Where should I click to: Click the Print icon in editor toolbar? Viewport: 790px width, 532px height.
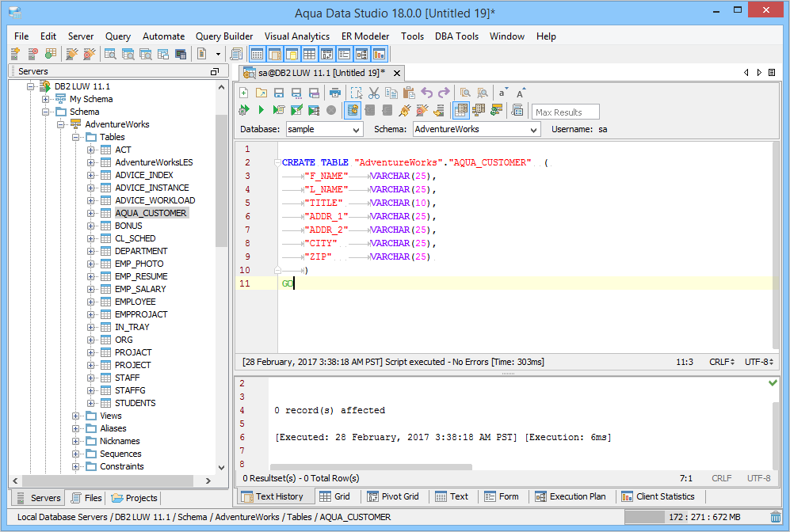pyautogui.click(x=335, y=93)
